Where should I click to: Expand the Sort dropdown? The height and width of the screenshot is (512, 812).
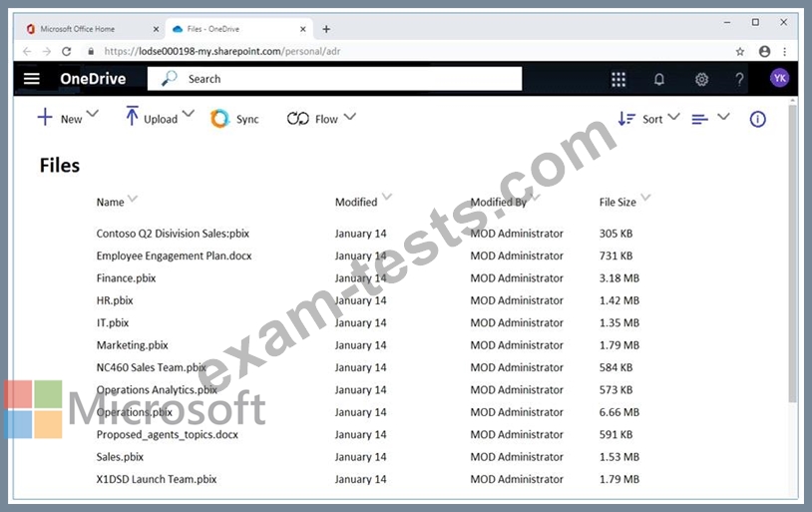673,117
